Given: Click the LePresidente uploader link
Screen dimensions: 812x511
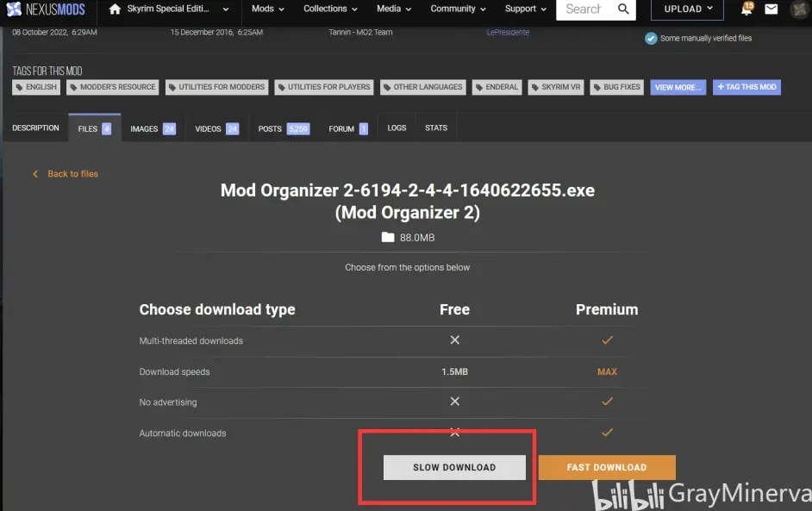Looking at the screenshot, I should pyautogui.click(x=508, y=33).
